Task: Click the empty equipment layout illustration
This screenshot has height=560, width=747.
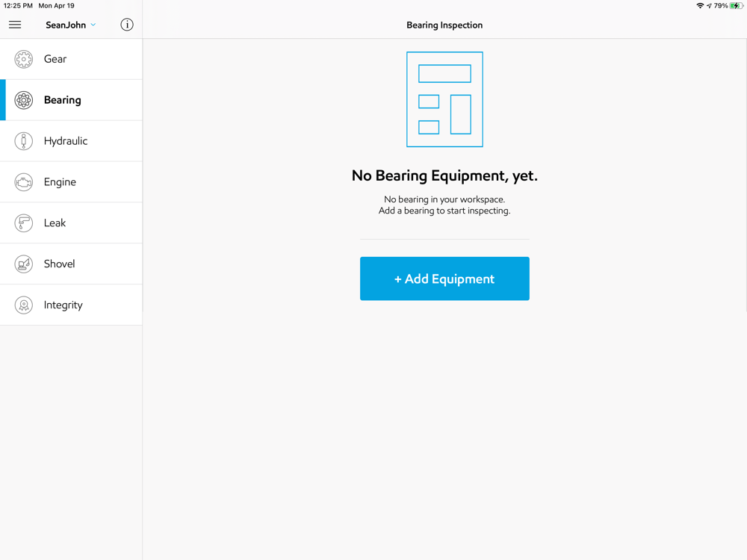Action: [444, 99]
